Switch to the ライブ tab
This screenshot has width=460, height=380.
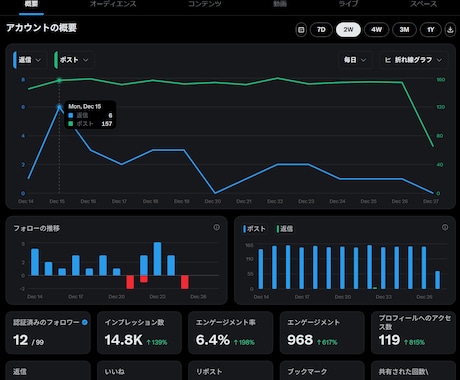point(348,4)
